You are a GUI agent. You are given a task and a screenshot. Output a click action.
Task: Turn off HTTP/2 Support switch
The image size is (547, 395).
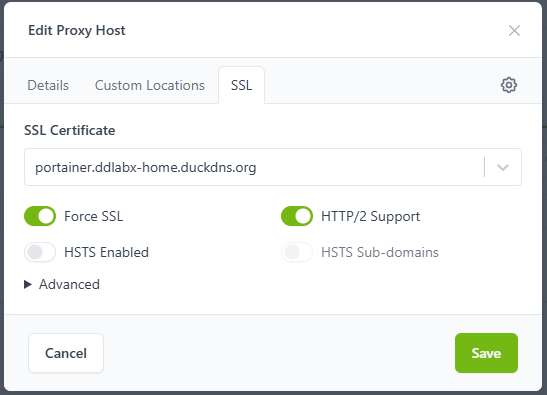point(297,216)
